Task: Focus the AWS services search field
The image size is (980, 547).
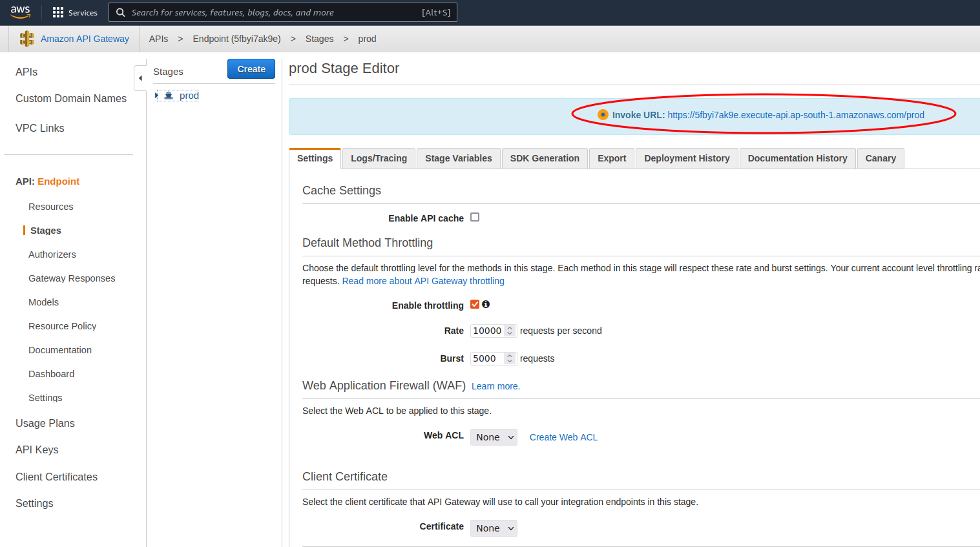Action: pos(283,12)
